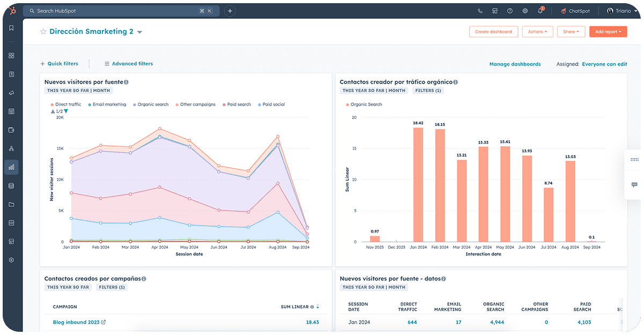Click the 18.43 value for Blog inbound 2023
Image resolution: width=644 pixels, height=335 pixels.
coord(312,322)
